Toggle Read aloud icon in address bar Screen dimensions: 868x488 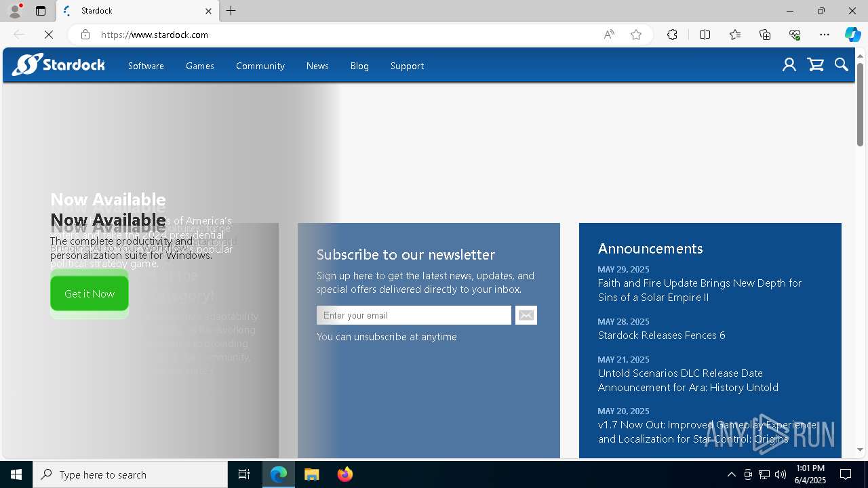pyautogui.click(x=609, y=35)
